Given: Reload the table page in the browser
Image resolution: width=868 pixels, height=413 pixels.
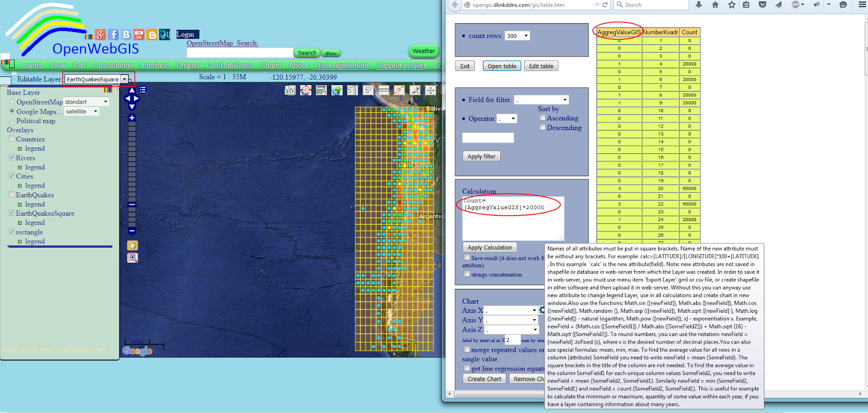Looking at the screenshot, I should pos(605,5).
